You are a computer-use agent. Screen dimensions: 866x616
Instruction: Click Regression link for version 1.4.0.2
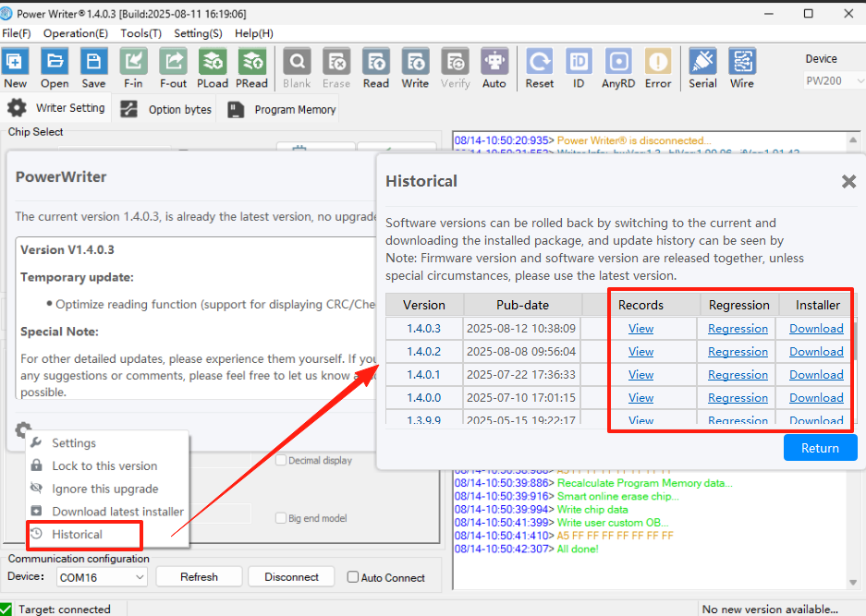[x=738, y=352]
